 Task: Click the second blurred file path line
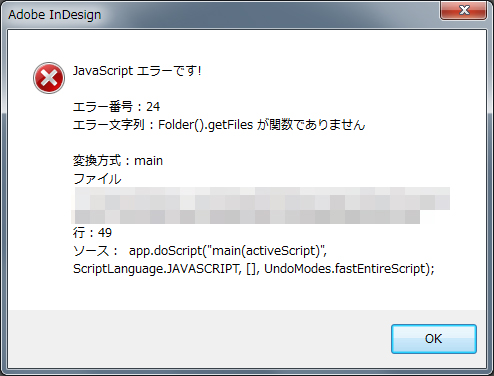click(246, 217)
